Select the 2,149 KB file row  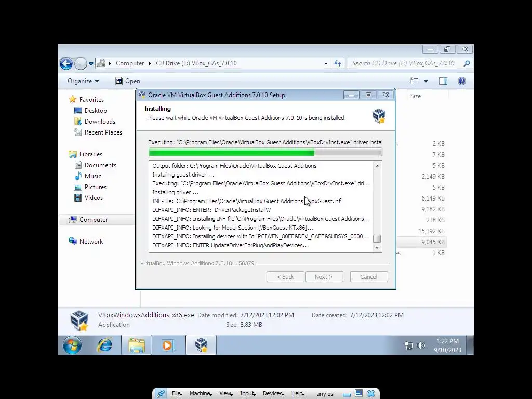(421, 177)
